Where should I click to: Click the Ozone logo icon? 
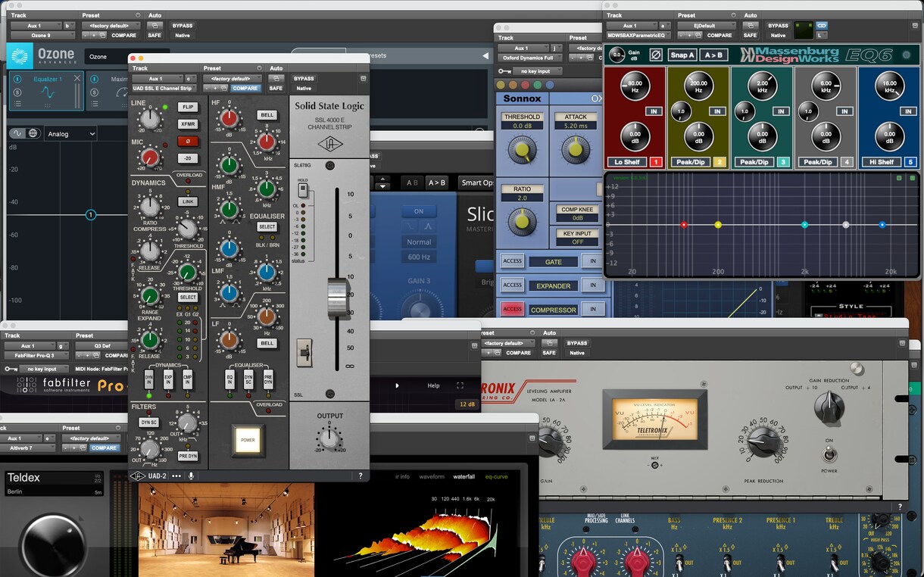pyautogui.click(x=20, y=55)
